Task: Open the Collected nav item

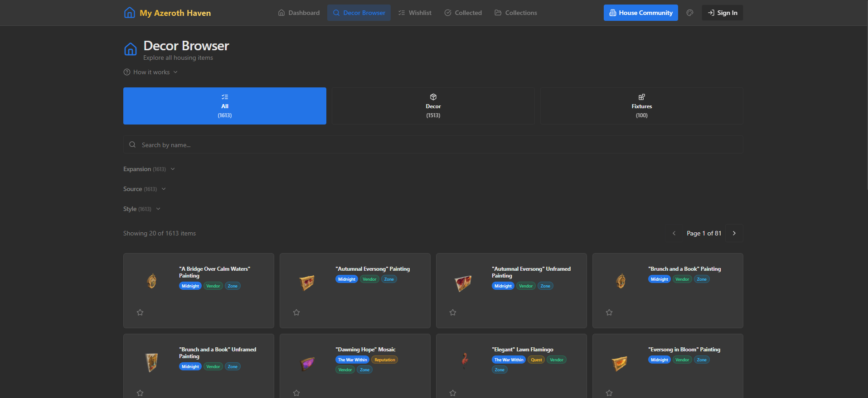Action: coord(463,13)
